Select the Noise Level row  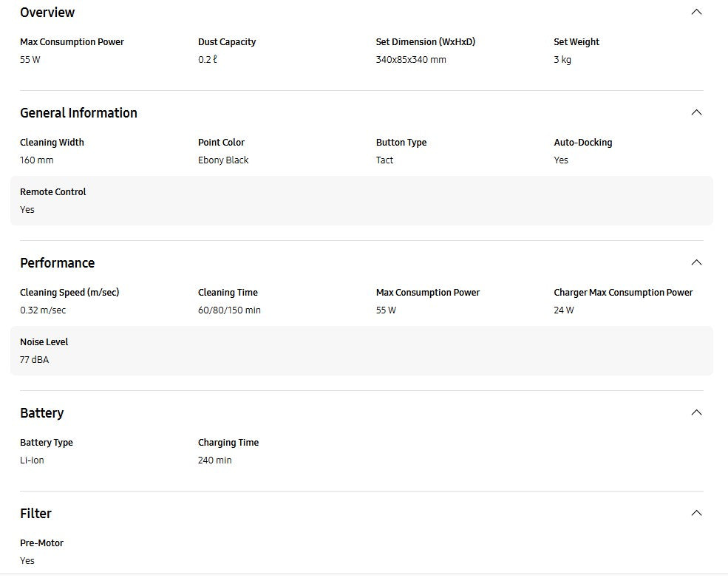point(361,350)
